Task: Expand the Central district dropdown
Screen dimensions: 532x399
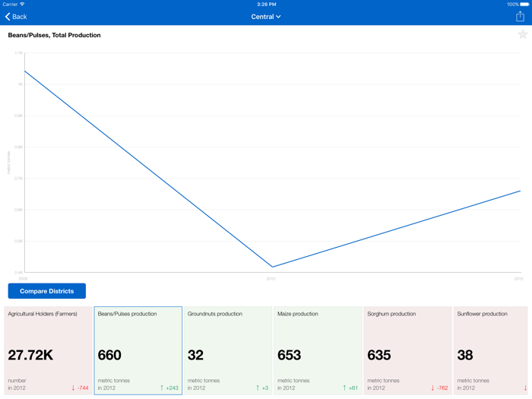Action: pos(266,17)
